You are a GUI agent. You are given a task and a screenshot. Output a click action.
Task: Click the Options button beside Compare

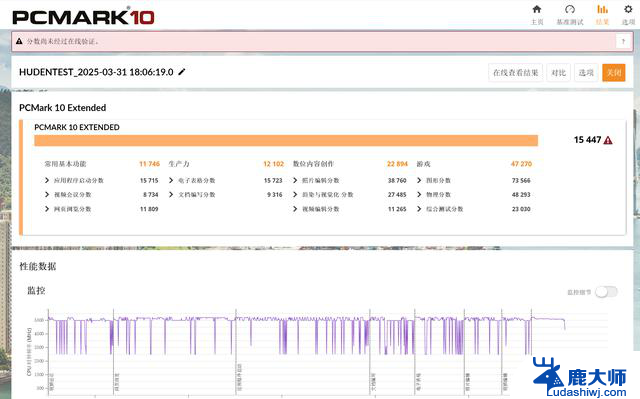[x=586, y=73]
